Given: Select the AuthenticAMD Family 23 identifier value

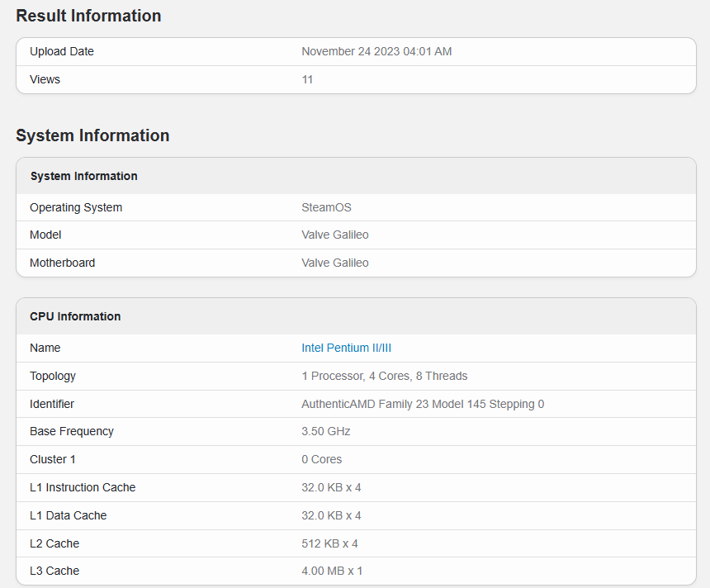Looking at the screenshot, I should 423,404.
